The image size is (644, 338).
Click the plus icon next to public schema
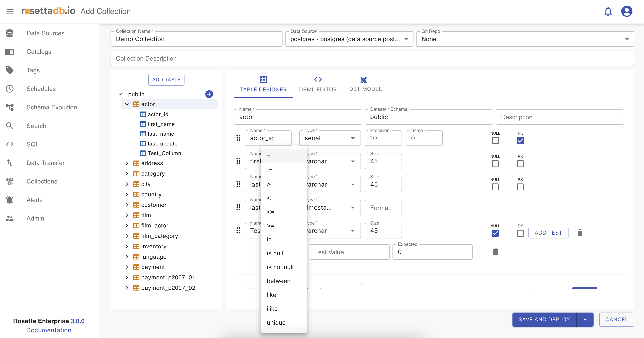click(209, 94)
